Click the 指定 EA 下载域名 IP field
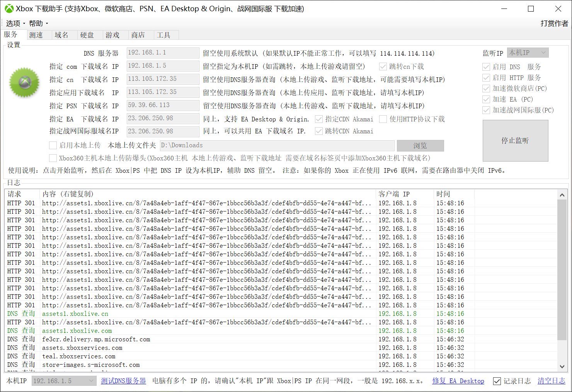The image size is (572, 392). pyautogui.click(x=163, y=119)
